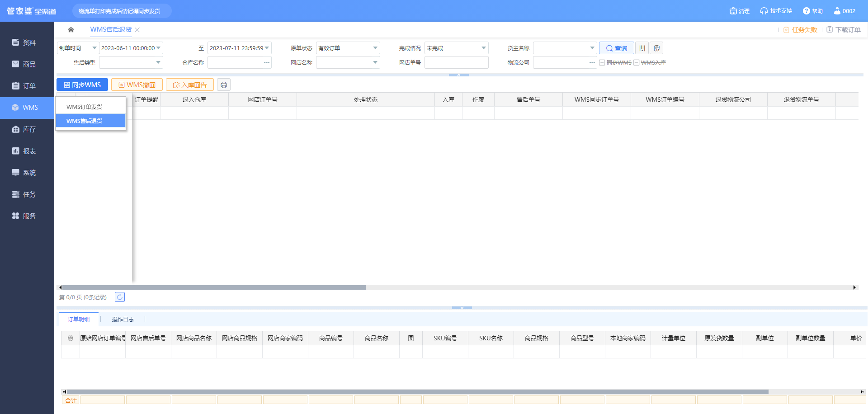868x414 pixels.
Task: Expand the 售后类型 dropdown
Action: point(158,63)
